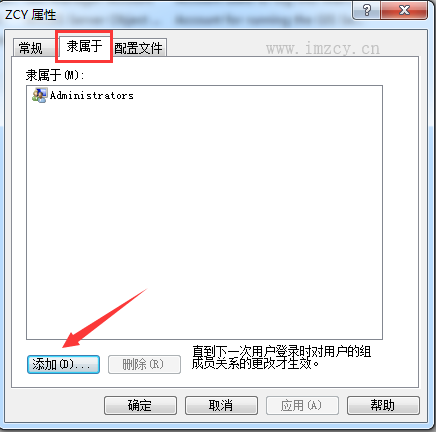Image resolution: width=436 pixels, height=432 pixels.
Task: Click the greyed 应用(A) button
Action: (x=302, y=405)
